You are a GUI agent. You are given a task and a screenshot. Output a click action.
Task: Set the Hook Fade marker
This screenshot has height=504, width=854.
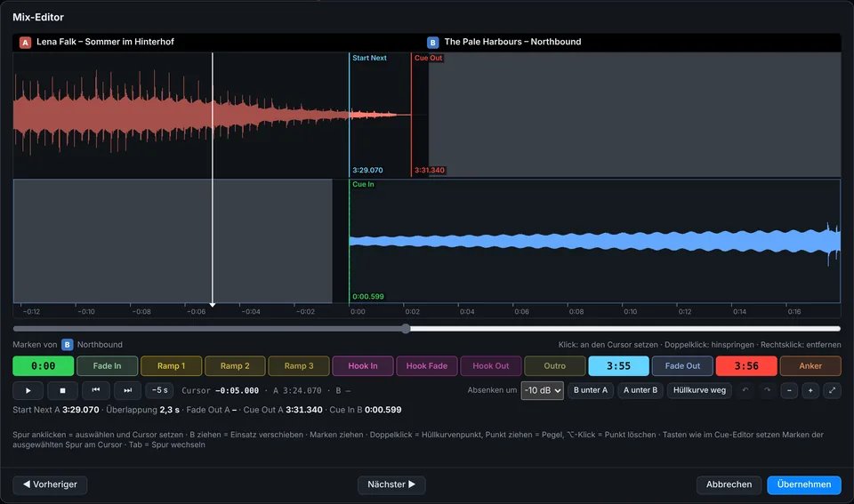[426, 365]
